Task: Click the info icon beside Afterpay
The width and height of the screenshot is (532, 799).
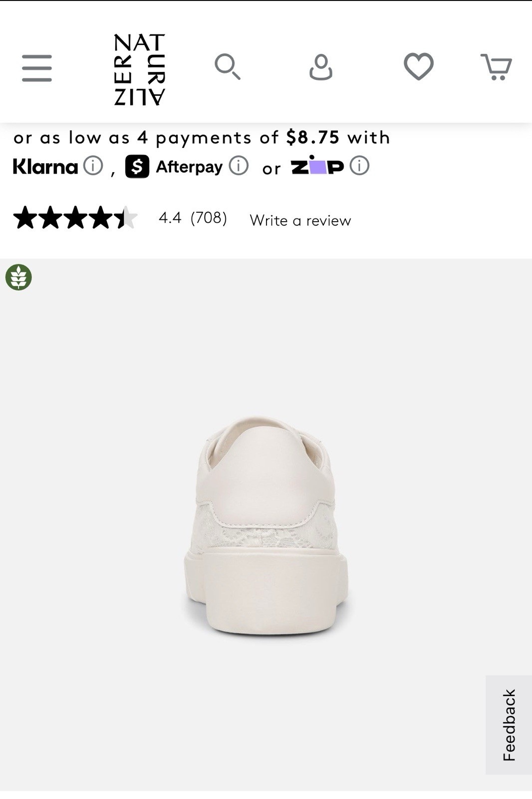Action: click(239, 165)
